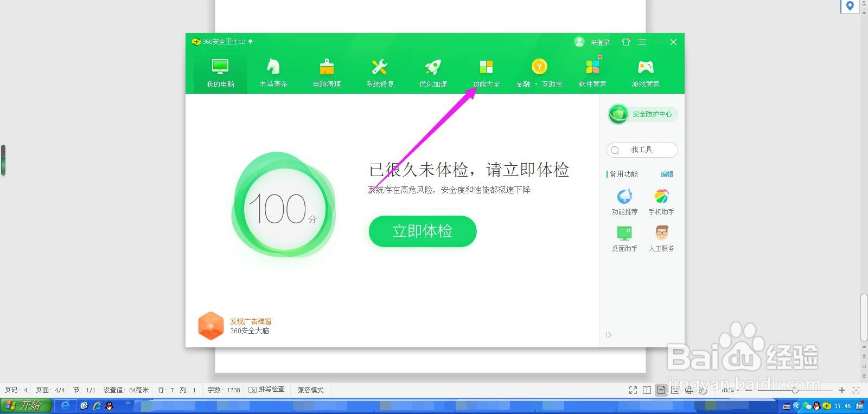Open 安全防护中心 protection center
The height and width of the screenshot is (414, 868).
pos(643,114)
